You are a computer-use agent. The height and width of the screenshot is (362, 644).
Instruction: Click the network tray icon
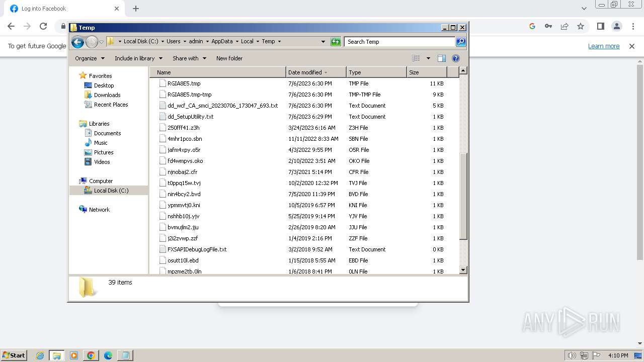[584, 355]
